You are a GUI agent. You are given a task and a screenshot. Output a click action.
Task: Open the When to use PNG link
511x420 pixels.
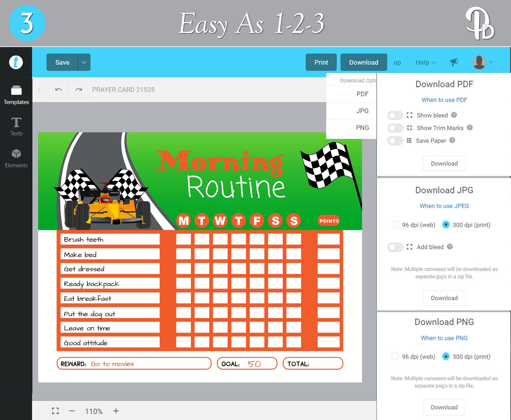444,338
